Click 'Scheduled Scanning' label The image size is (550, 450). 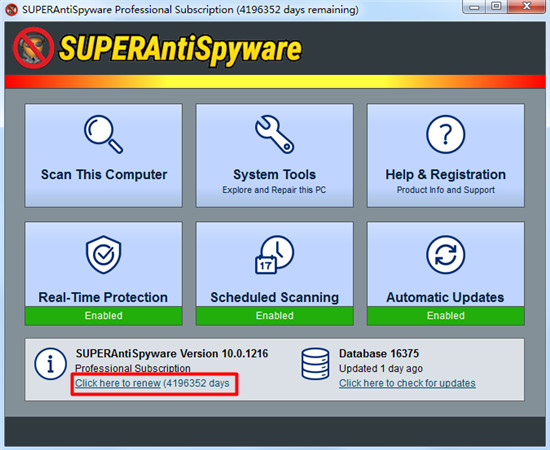point(275,297)
